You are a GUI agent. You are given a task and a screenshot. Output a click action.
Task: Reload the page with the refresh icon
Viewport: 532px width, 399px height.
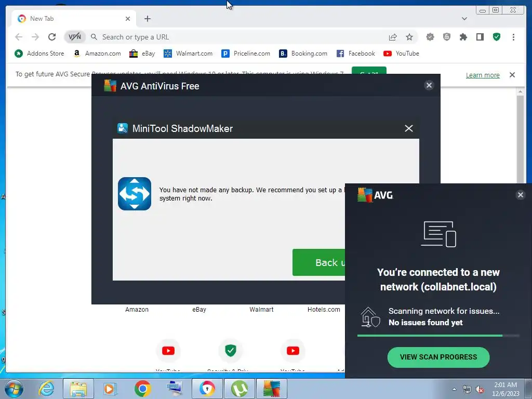coord(52,37)
